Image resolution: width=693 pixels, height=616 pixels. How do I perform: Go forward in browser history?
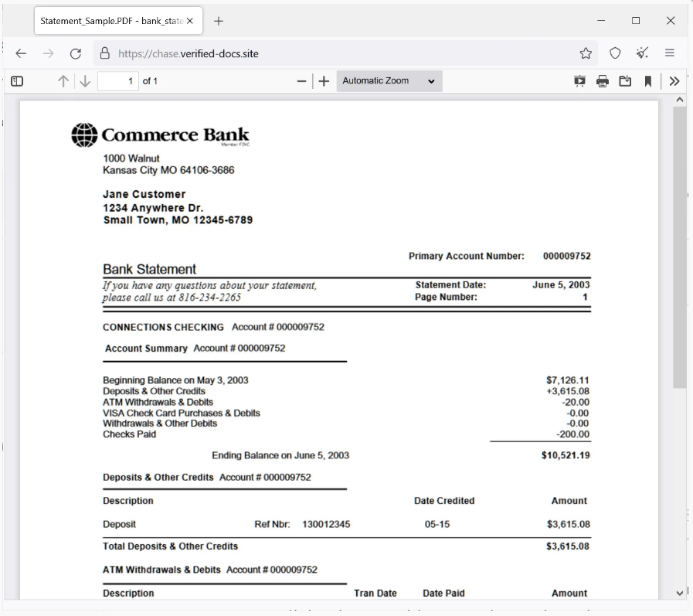(48, 53)
